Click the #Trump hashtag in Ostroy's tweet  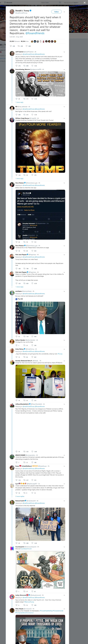pos(60,354)
